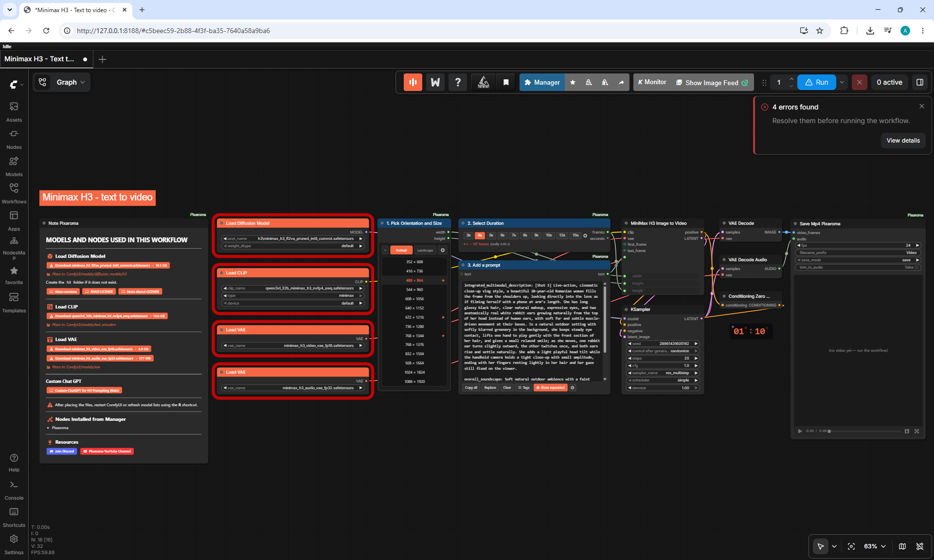Screen dimensions: 934x560
Task: Open the Workflows sidebar panel
Action: point(14,193)
